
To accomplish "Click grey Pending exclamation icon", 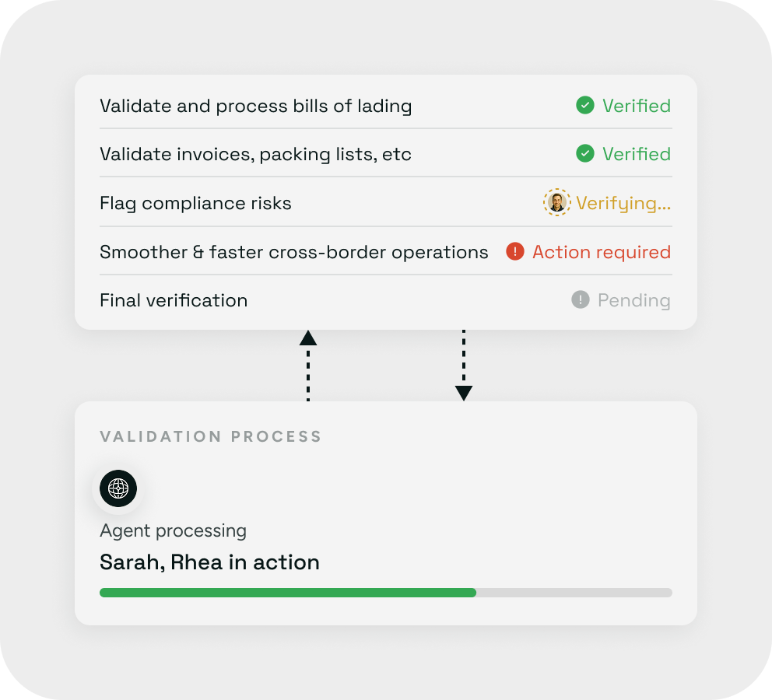I will point(581,299).
